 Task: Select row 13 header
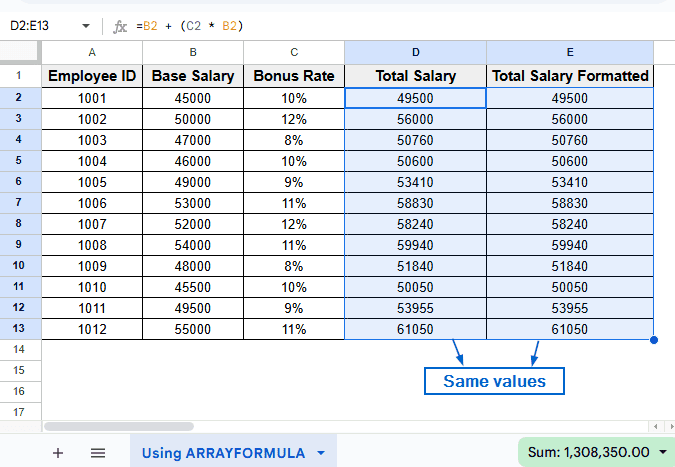click(20, 329)
